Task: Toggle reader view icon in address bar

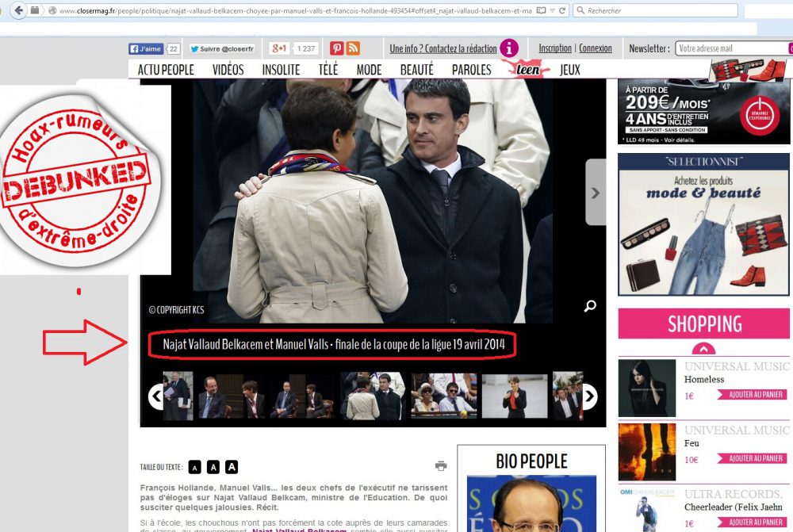Action: tap(541, 10)
